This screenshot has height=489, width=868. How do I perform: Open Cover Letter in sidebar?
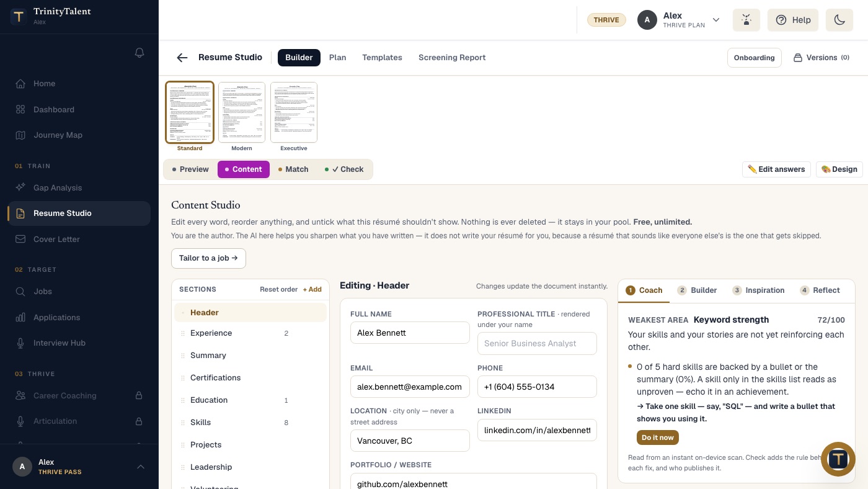[79, 239]
